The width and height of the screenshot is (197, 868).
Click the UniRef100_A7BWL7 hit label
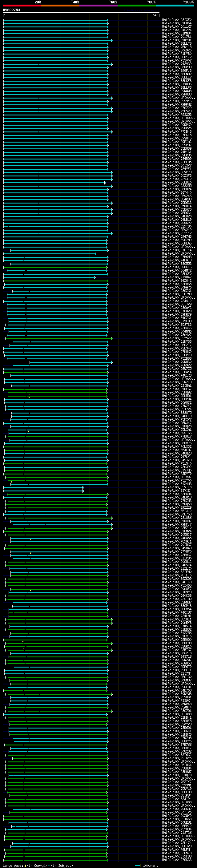[177, 436]
